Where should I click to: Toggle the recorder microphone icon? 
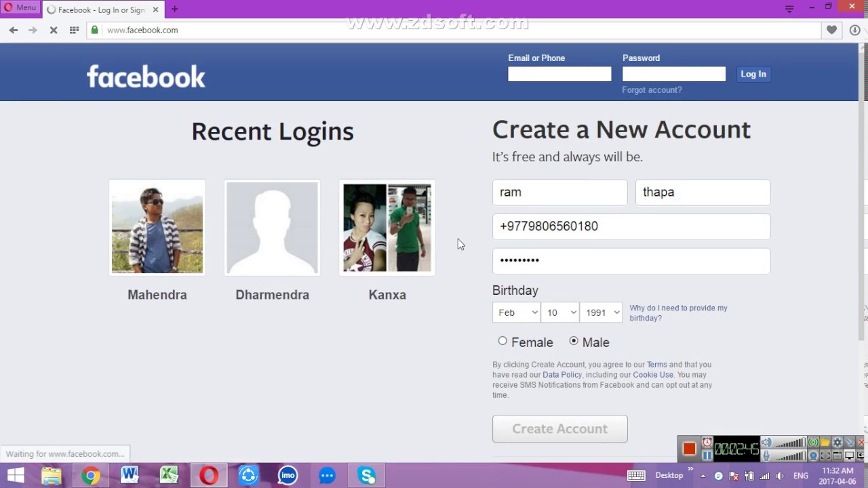[x=766, y=455]
